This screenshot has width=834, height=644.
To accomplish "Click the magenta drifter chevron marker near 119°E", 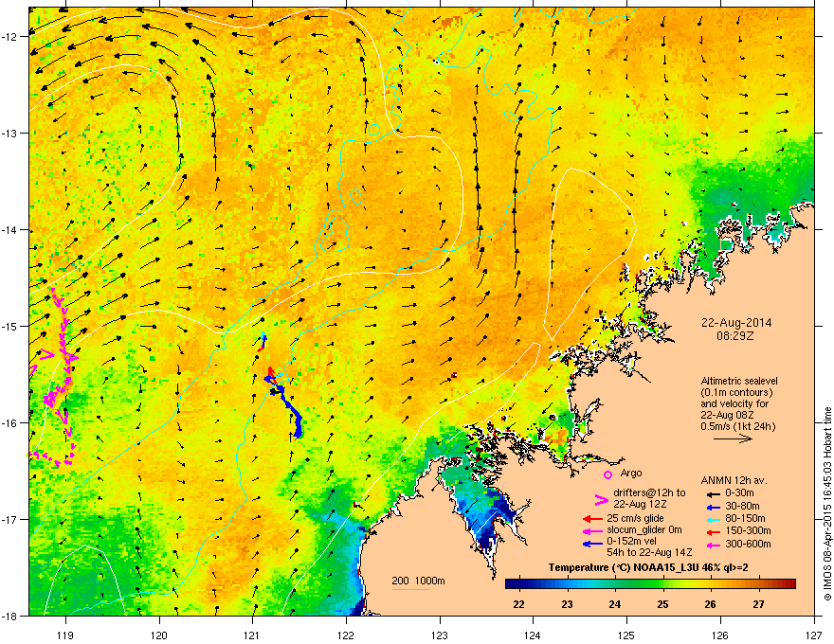I will pyautogui.click(x=48, y=354).
